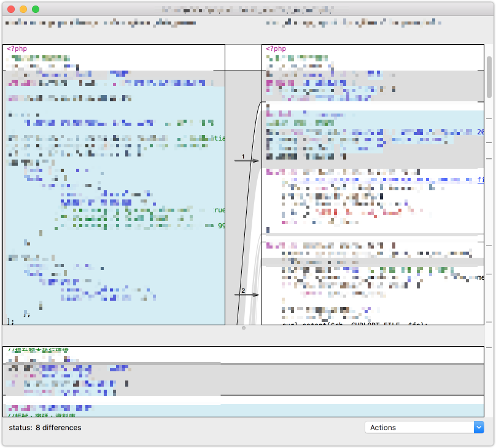Click the status text '8 differences'
This screenshot has width=496, height=448.
click(x=58, y=428)
